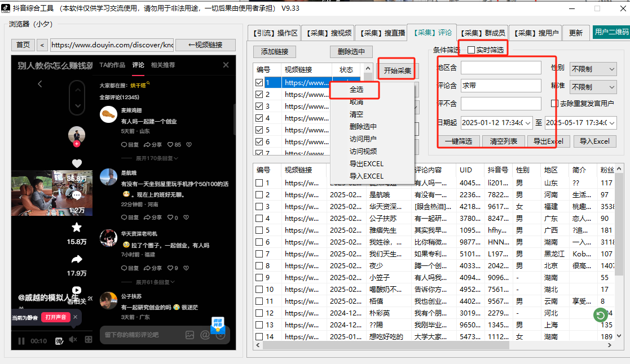
Task: Favorite the video using the star icon
Action: 77,228
